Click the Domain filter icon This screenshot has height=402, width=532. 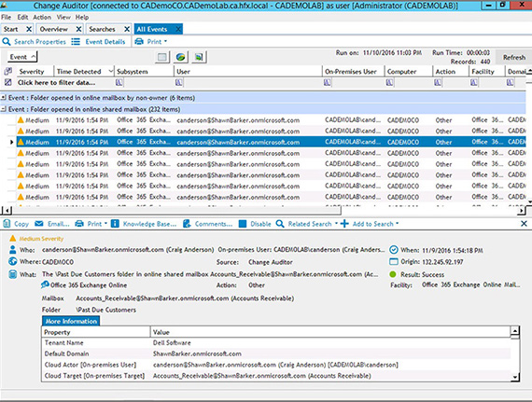pyautogui.click(x=510, y=82)
